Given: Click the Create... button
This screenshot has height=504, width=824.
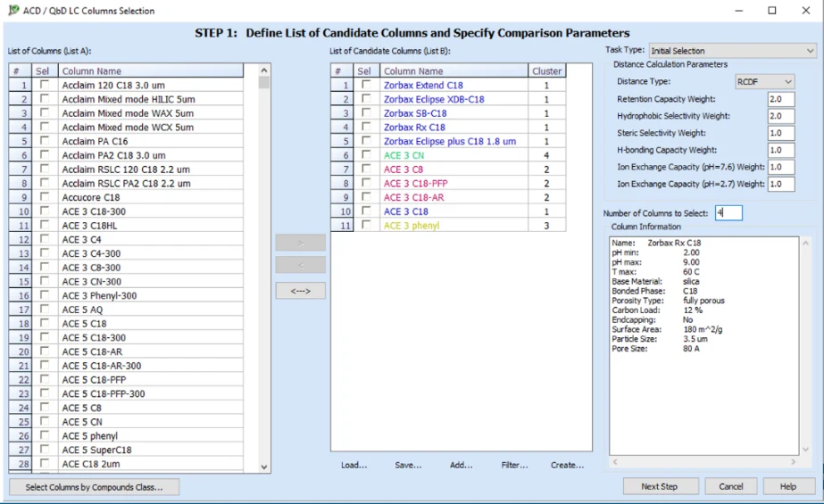Looking at the screenshot, I should 567,465.
